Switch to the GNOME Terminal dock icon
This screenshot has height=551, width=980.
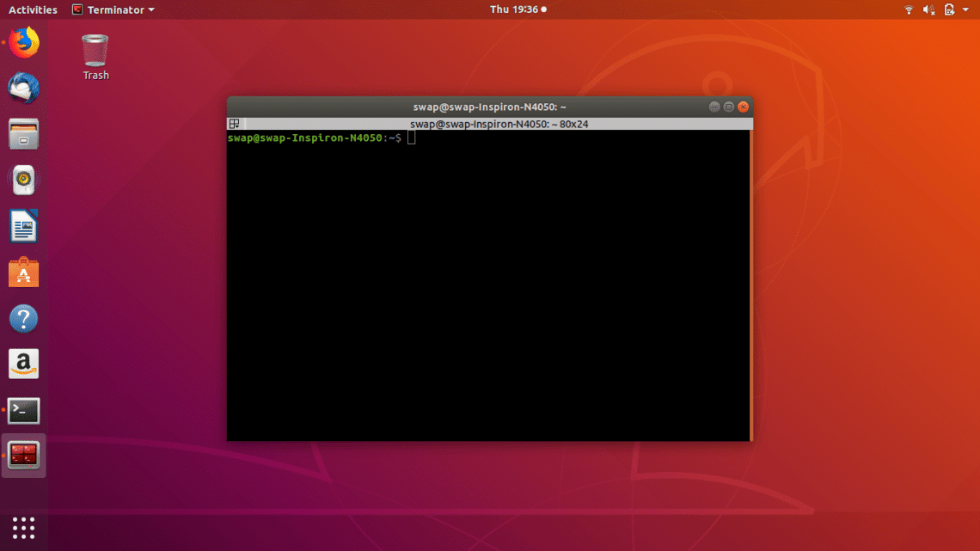pyautogui.click(x=24, y=411)
